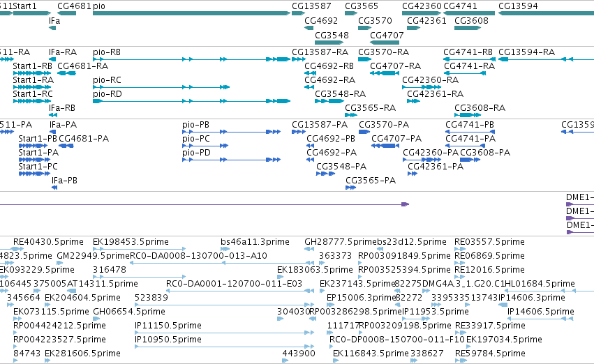Select protein CG42361-PA
The image size is (594, 364).
pos(413,174)
